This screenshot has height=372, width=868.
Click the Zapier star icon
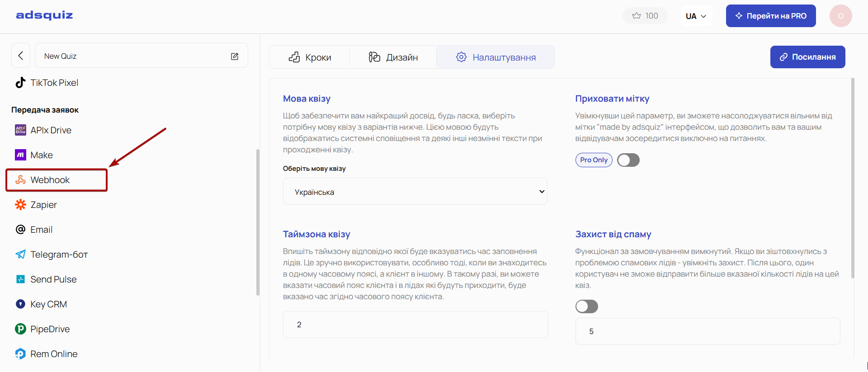(20, 205)
